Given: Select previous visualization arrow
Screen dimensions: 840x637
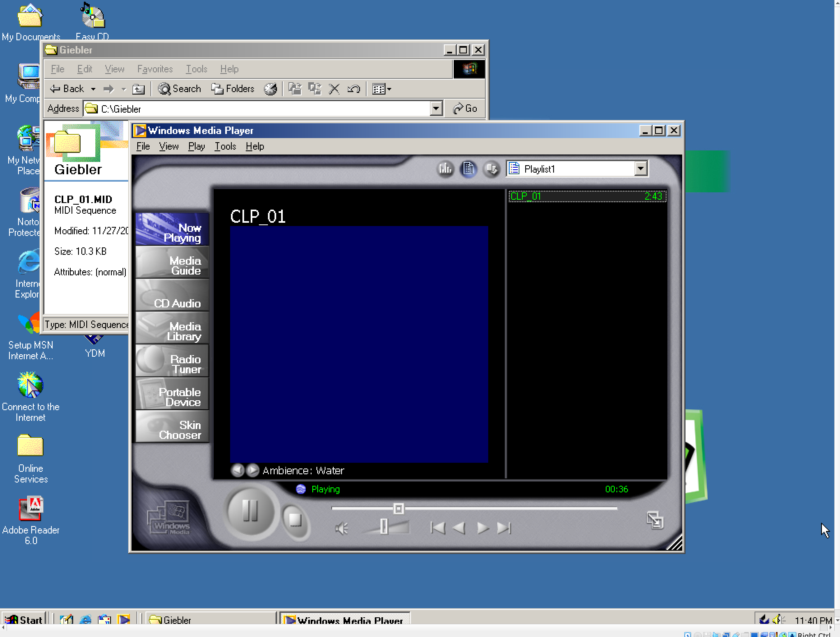Looking at the screenshot, I should (237, 470).
